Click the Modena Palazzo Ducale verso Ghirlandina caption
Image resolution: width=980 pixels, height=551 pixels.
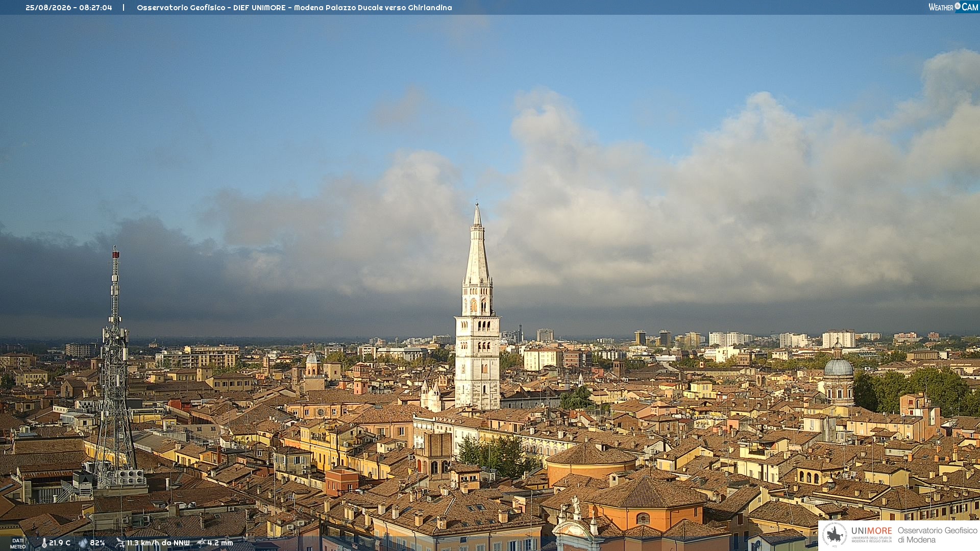coord(373,8)
